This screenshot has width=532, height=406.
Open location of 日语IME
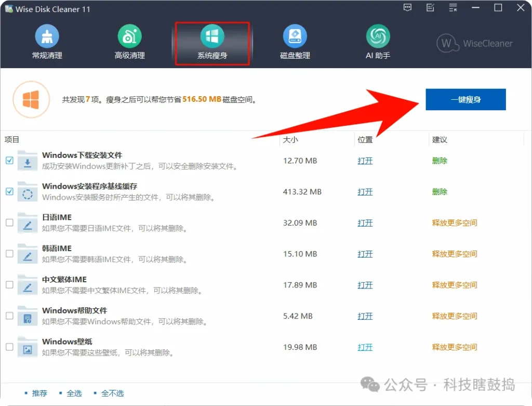pyautogui.click(x=365, y=222)
